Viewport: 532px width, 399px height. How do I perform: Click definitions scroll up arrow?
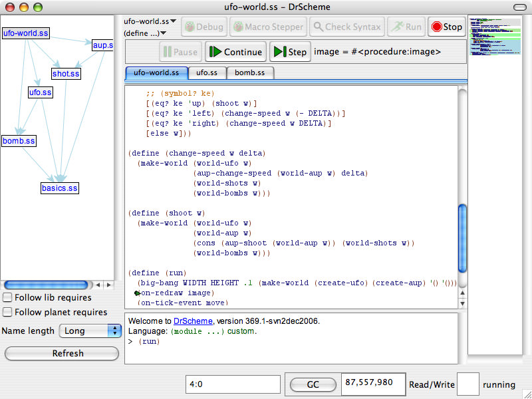pos(462,293)
